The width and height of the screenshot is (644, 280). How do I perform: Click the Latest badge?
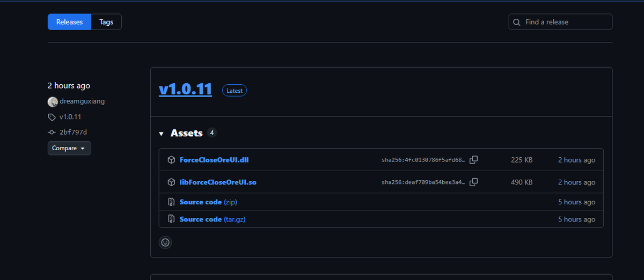click(235, 91)
